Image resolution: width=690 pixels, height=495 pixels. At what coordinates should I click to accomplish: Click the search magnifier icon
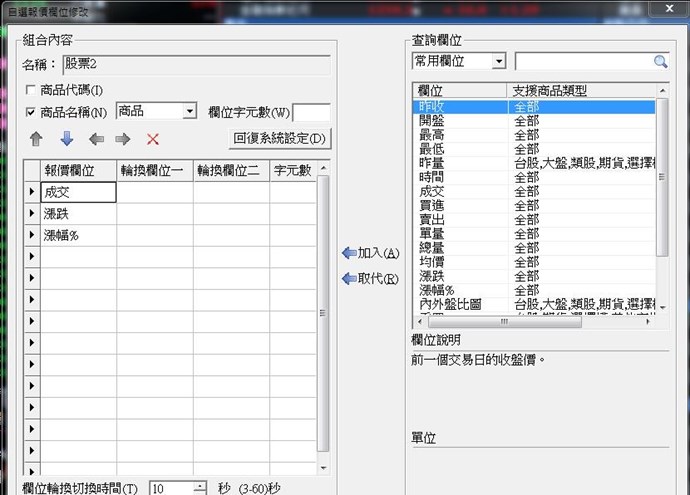[660, 62]
